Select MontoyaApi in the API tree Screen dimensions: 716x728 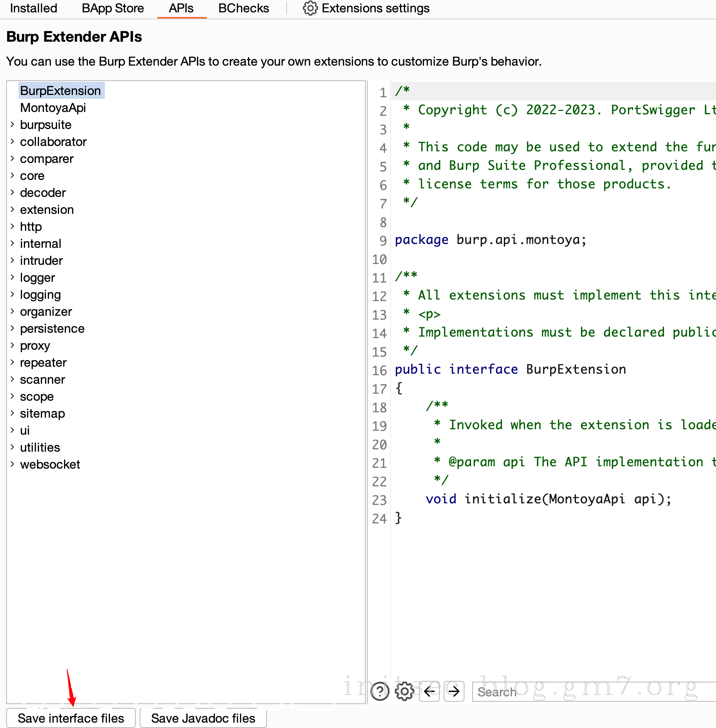(x=53, y=108)
